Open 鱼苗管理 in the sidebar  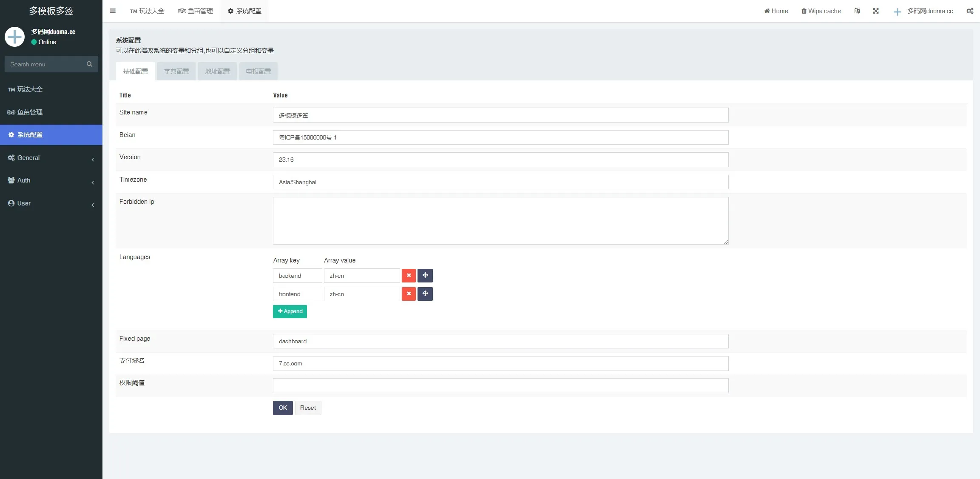point(30,112)
